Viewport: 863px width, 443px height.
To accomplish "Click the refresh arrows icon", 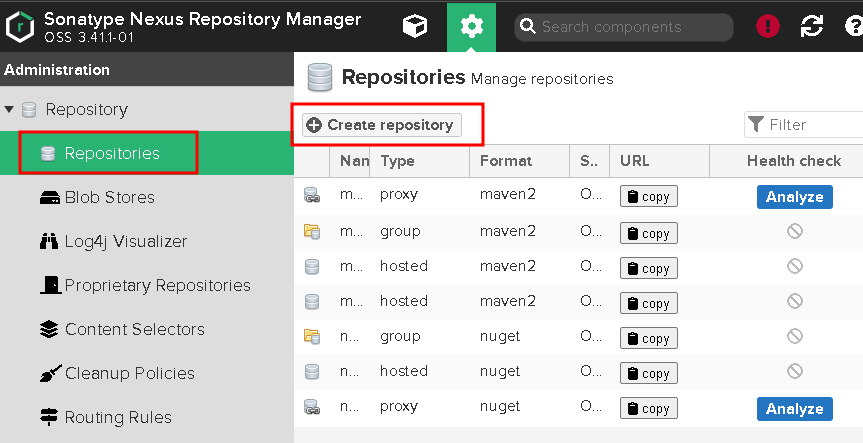I will [x=812, y=26].
